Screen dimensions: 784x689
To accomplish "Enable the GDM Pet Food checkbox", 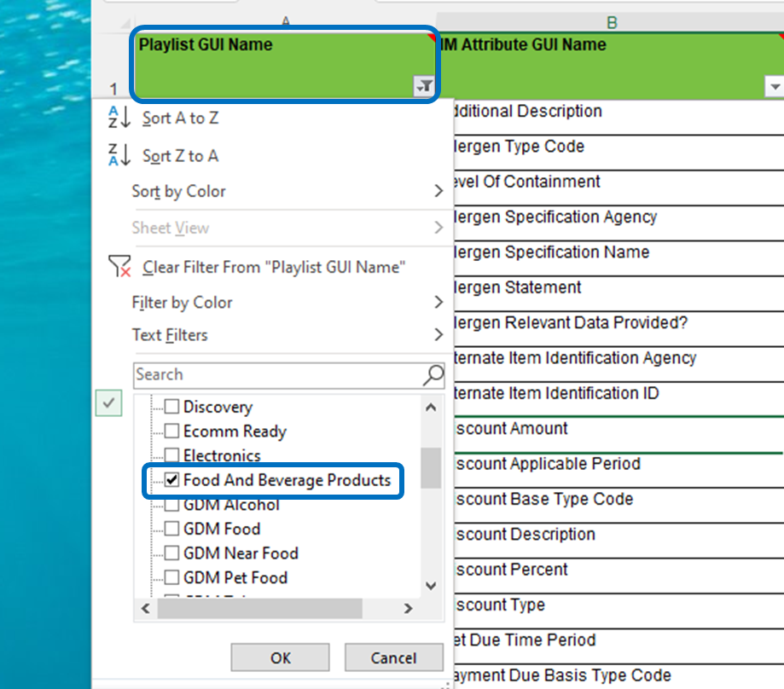I will 171,577.
